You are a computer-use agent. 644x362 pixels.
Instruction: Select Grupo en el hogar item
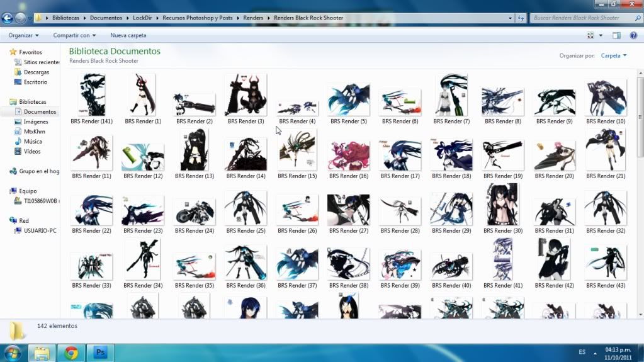35,171
